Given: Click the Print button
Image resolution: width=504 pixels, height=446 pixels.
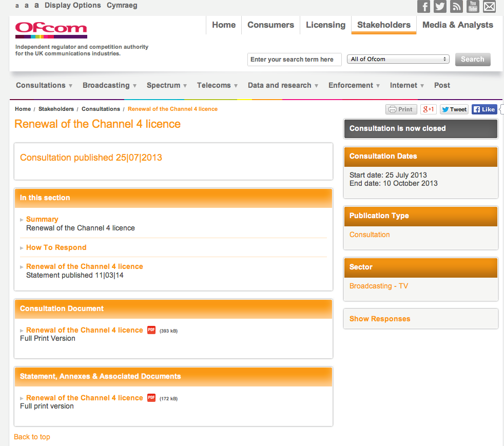Looking at the screenshot, I should click(401, 109).
